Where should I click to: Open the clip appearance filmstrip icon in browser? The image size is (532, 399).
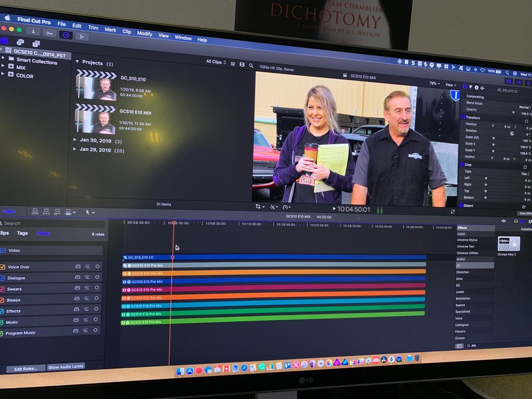pos(242,64)
